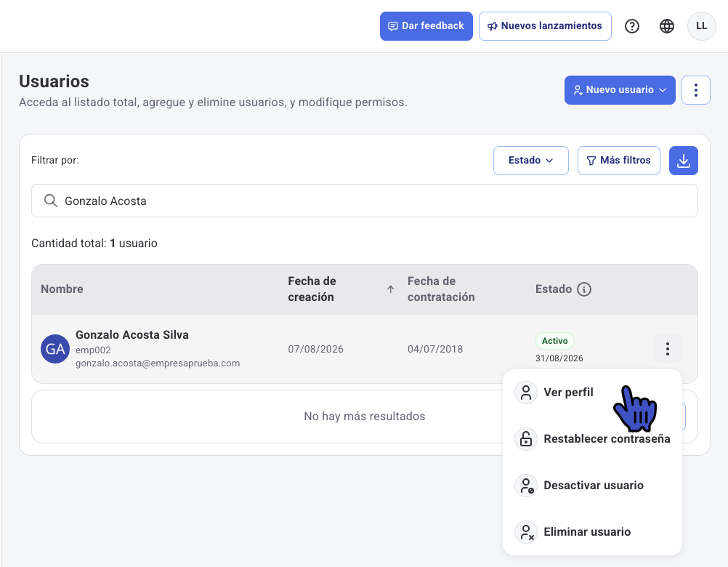
Task: Click the Estado column info icon
Action: (583, 289)
